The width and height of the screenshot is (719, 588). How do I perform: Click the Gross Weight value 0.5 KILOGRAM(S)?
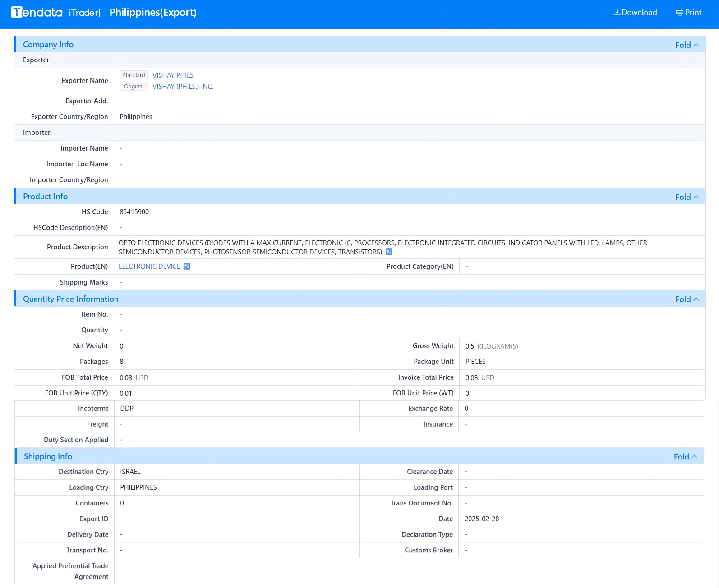[492, 346]
